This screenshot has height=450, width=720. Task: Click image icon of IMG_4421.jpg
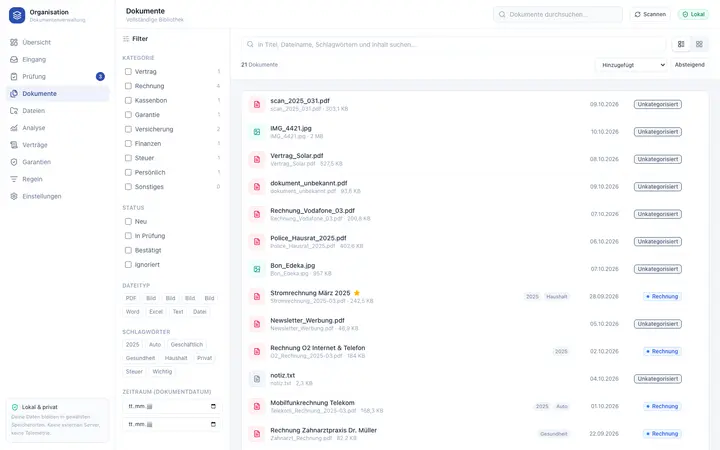click(257, 132)
